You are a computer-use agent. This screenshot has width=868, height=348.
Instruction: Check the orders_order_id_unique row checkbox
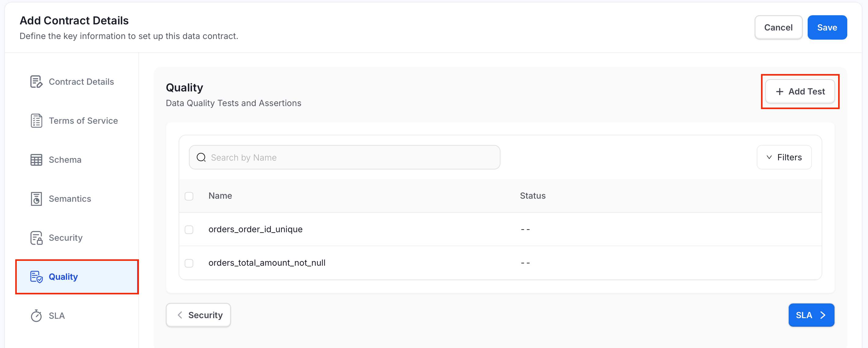(x=189, y=229)
